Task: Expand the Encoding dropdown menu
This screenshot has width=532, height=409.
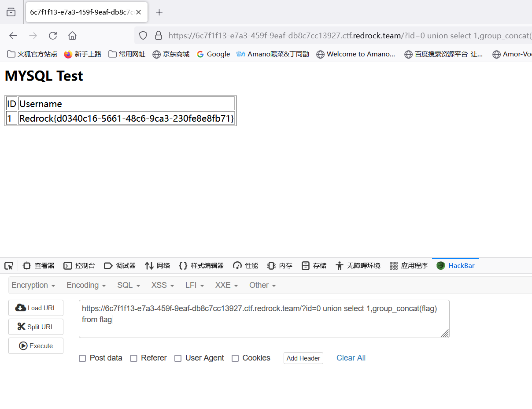Action: coord(86,285)
